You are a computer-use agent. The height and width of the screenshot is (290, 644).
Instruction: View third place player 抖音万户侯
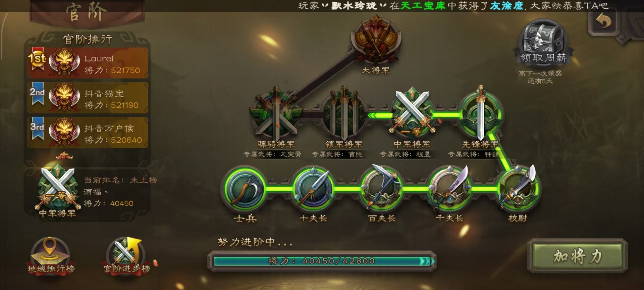[88, 133]
